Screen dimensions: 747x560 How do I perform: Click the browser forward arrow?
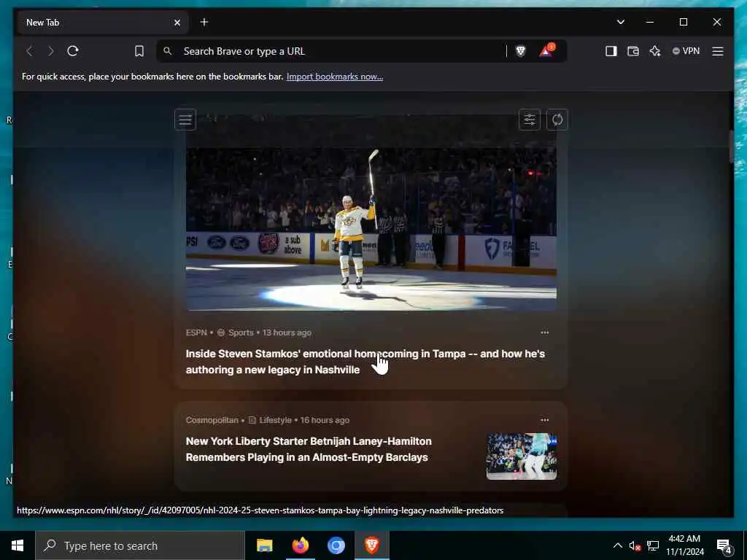(x=50, y=51)
